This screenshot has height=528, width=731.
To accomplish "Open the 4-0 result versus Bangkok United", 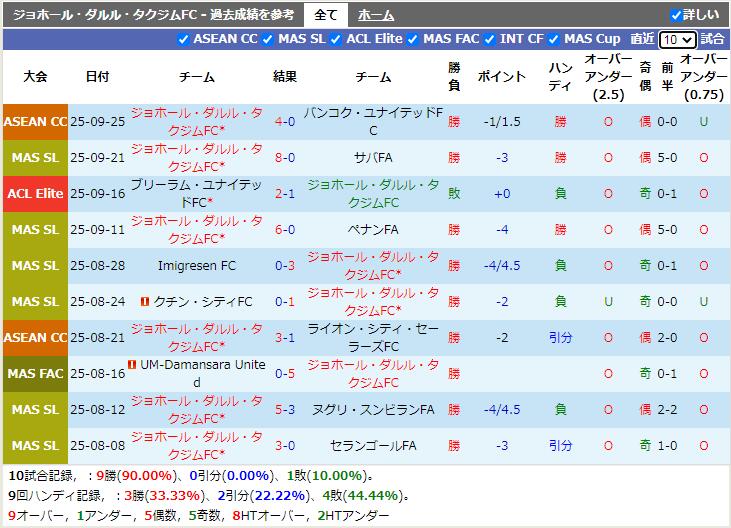I will pos(285,122).
